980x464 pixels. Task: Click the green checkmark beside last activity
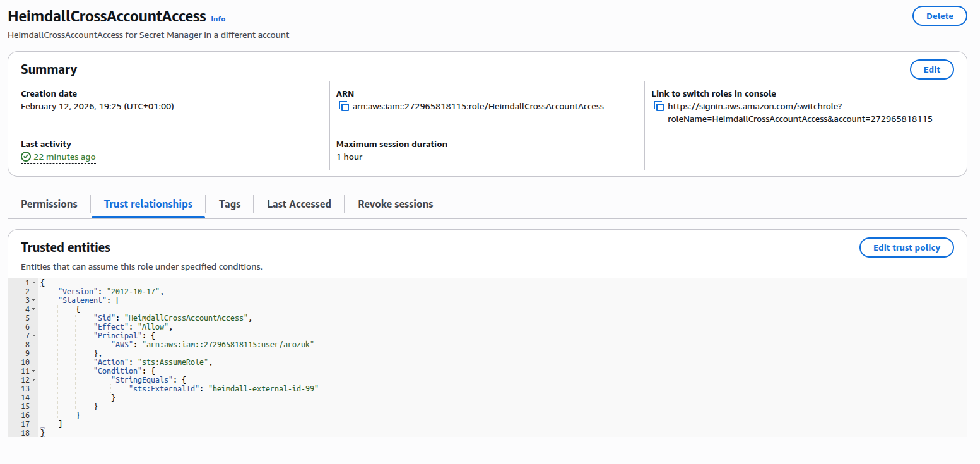pyautogui.click(x=25, y=157)
